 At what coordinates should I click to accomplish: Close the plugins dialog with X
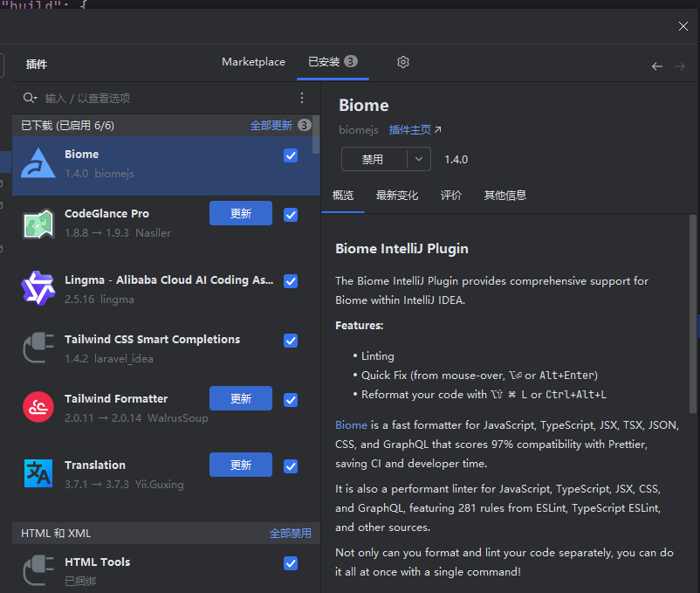tap(683, 26)
